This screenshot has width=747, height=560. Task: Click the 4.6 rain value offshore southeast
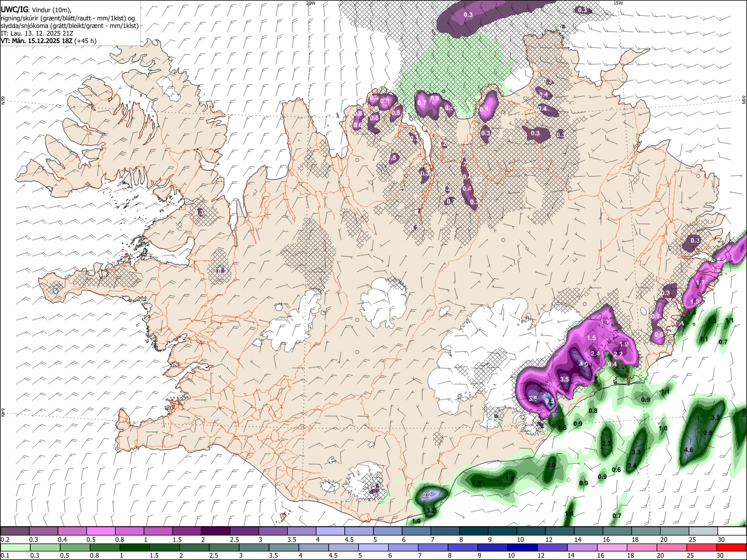688,450
